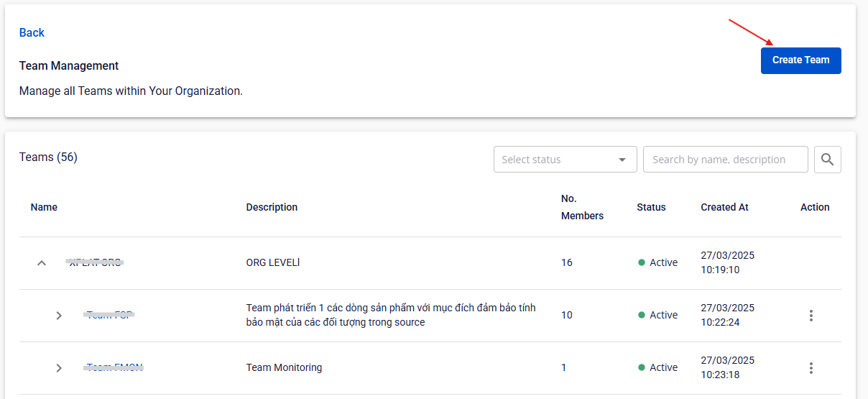Collapse the ORG LEVEL organization row
Image resolution: width=868 pixels, height=399 pixels.
click(42, 263)
